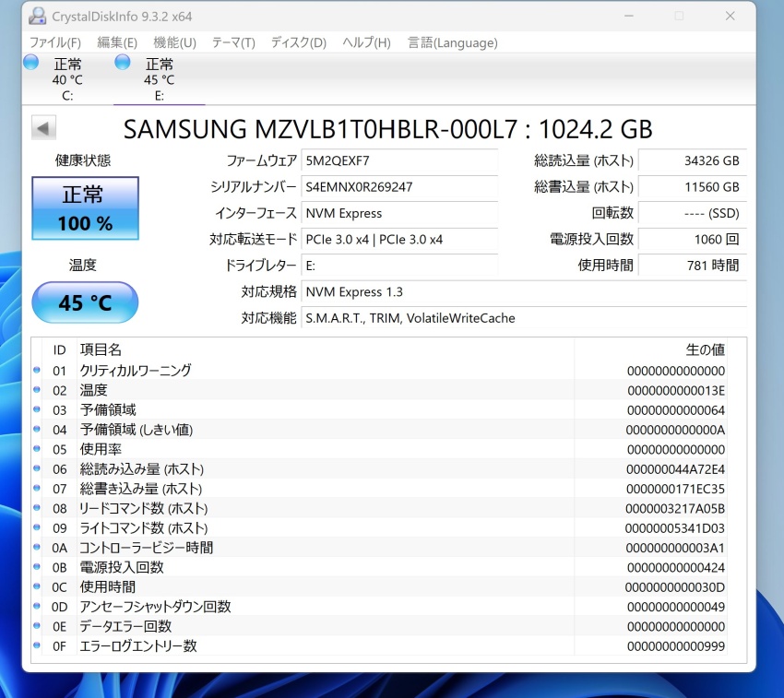The height and width of the screenshot is (698, 784).
Task: Select the リードコマンド数 (ホスト) attribute name
Action: click(144, 508)
